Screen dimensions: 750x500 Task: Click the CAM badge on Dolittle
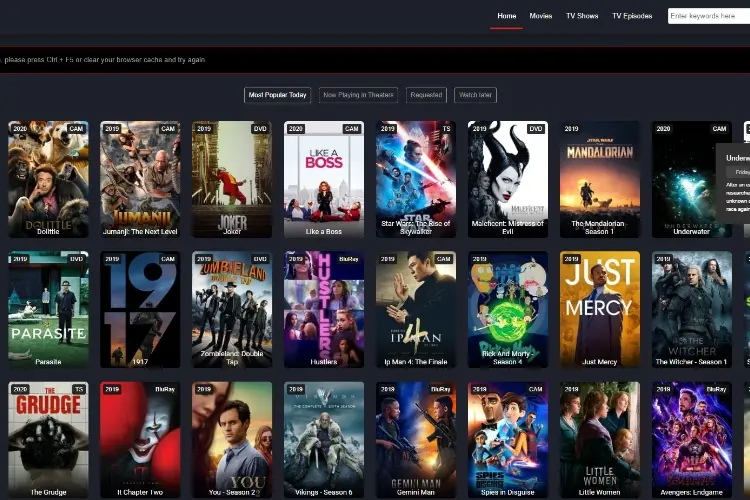[76, 129]
